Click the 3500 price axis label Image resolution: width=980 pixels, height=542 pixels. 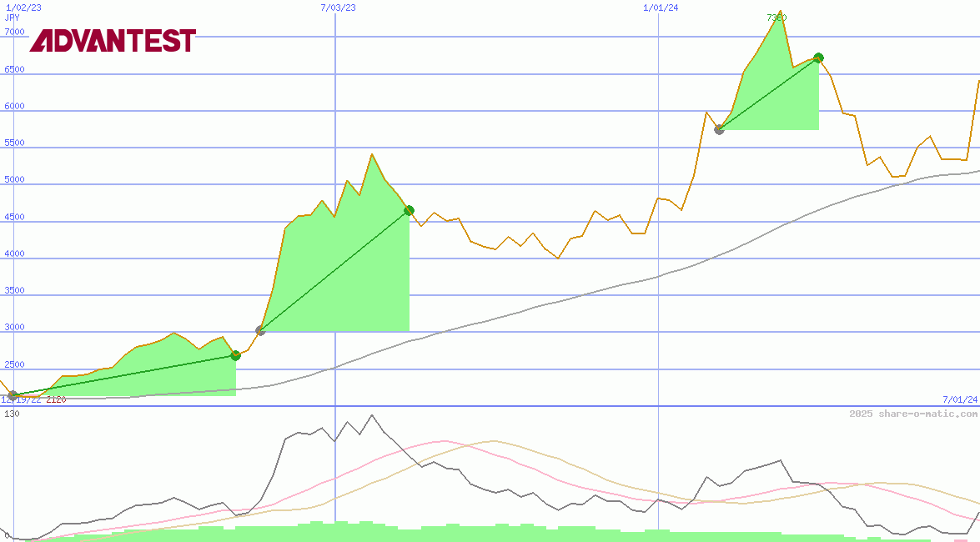point(15,291)
